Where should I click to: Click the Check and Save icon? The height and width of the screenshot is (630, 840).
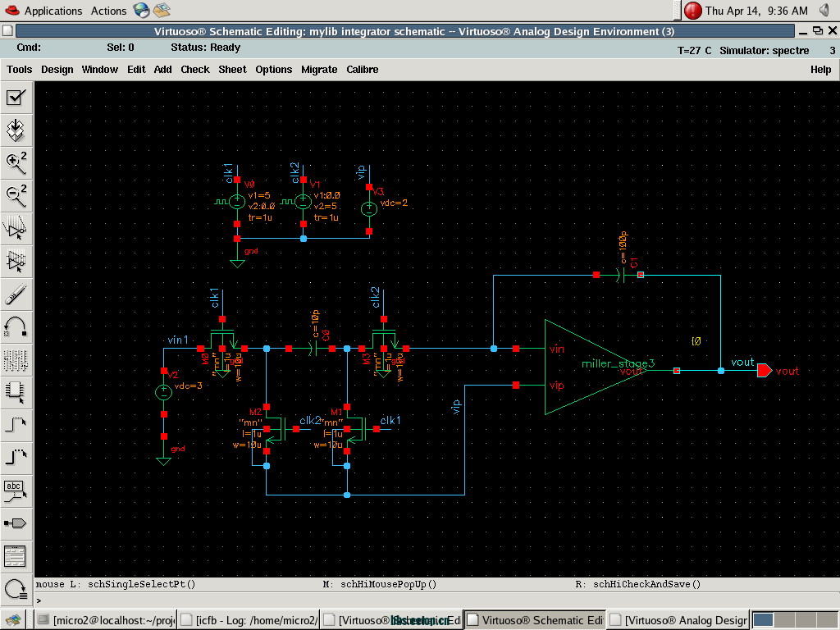click(x=16, y=98)
